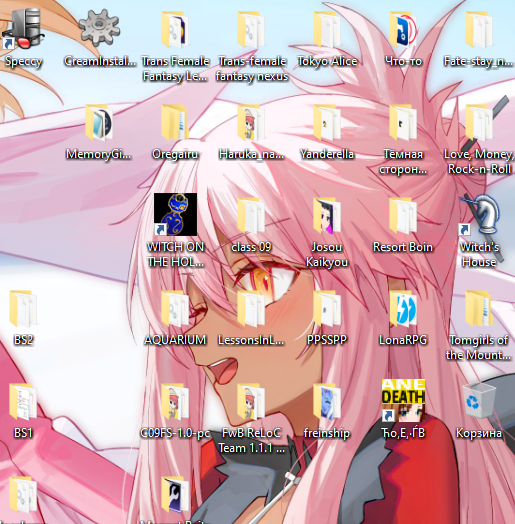515x524 pixels.
Task: Select the Tokyo Alice folder
Action: coord(327,31)
